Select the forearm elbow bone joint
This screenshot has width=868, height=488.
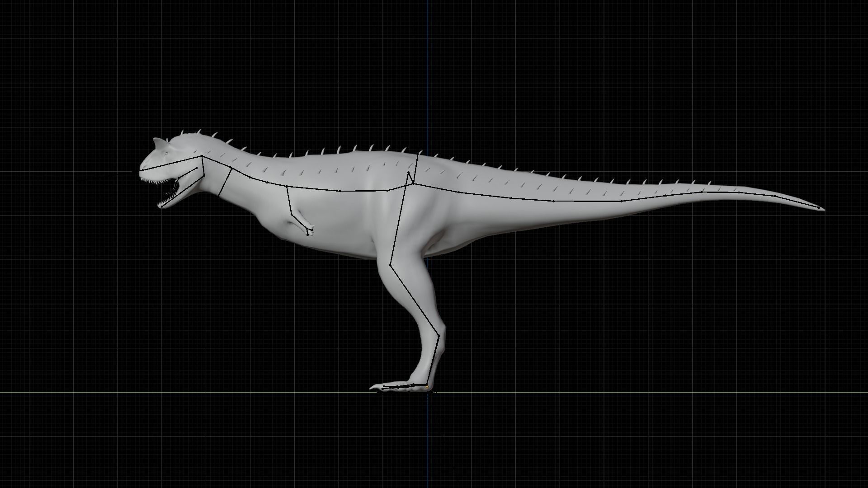(x=292, y=214)
